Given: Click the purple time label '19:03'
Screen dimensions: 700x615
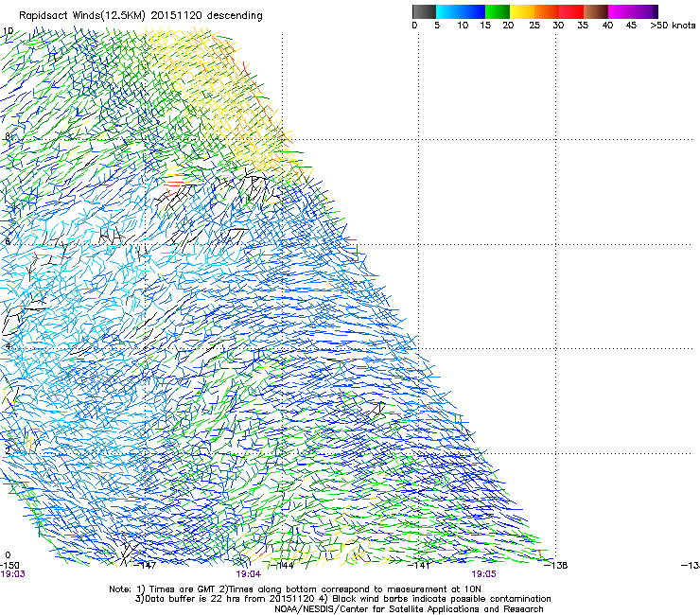Looking at the screenshot, I should [13, 574].
